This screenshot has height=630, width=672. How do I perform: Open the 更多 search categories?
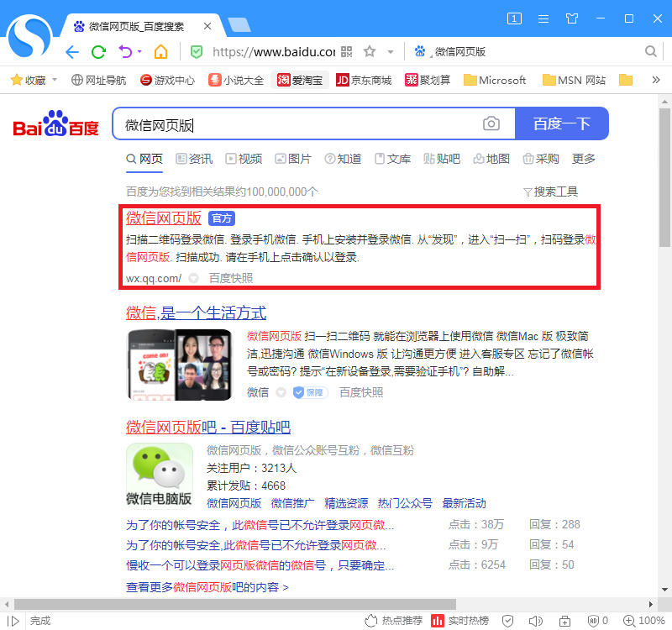click(584, 159)
